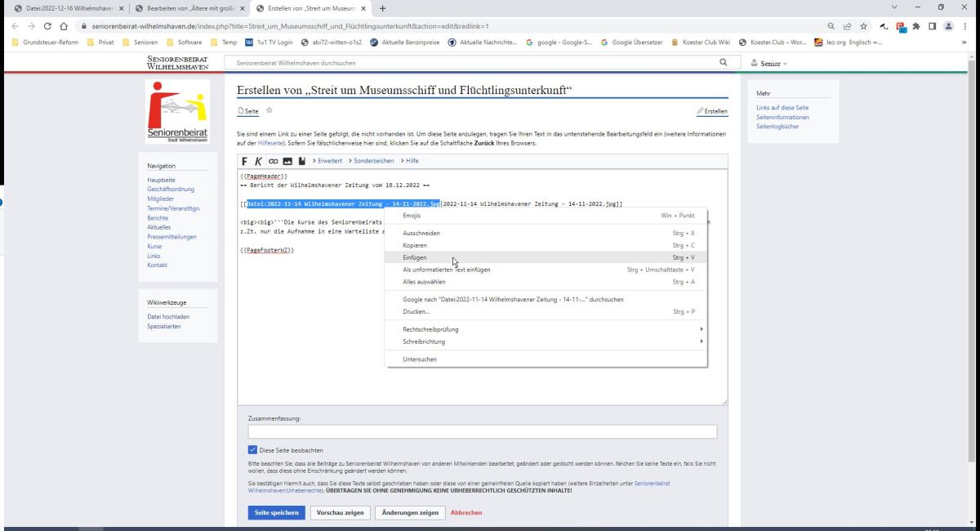Click the italic (K) formatting icon
980x531 pixels.
click(x=258, y=161)
